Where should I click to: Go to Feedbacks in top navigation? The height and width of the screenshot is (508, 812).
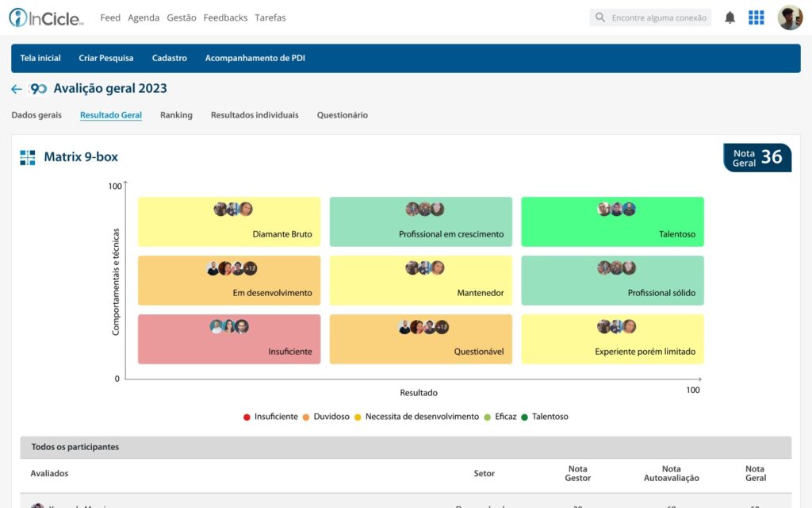225,17
